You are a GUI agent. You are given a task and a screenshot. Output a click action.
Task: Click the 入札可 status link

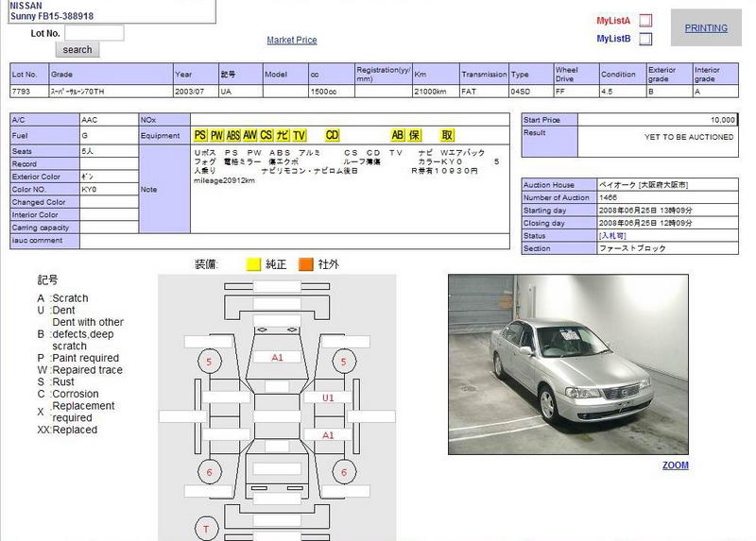tap(611, 236)
